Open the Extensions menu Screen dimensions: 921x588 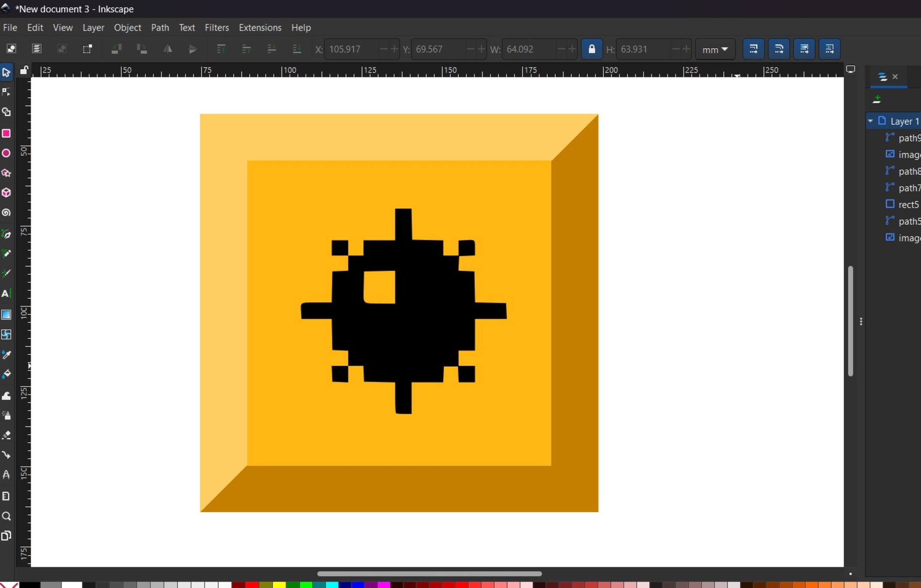click(260, 27)
